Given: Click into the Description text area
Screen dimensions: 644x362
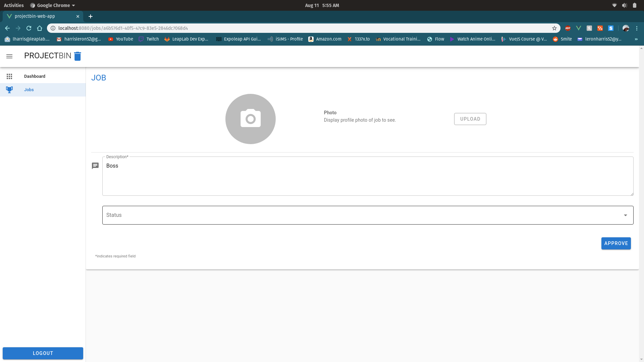Looking at the screenshot, I should [x=367, y=178].
